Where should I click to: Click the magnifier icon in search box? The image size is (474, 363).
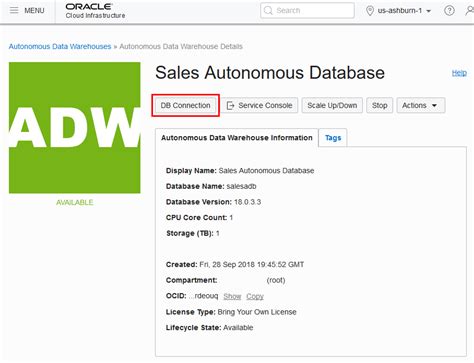tap(268, 11)
